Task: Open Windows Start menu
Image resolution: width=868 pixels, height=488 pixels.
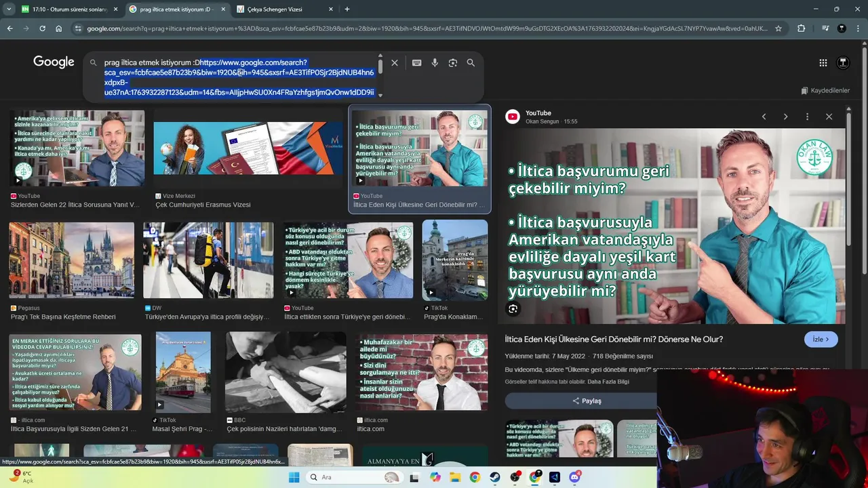Action: point(294,477)
